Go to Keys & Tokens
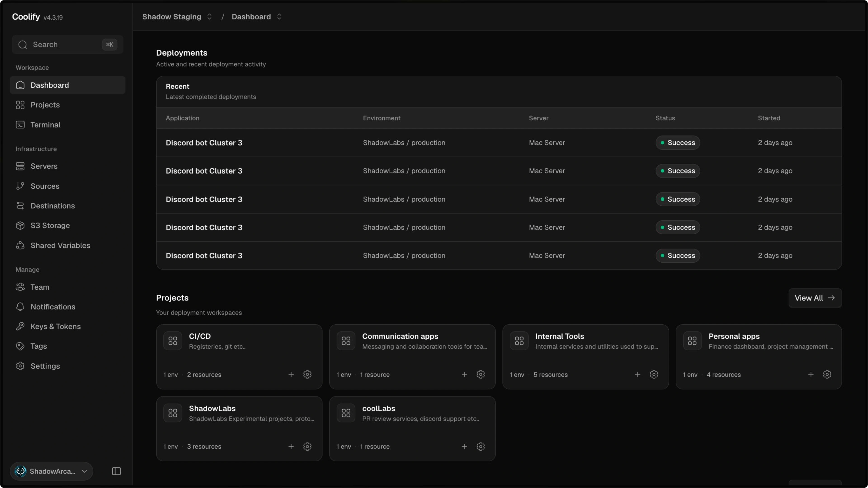Viewport: 868px width, 488px height. tap(67, 326)
